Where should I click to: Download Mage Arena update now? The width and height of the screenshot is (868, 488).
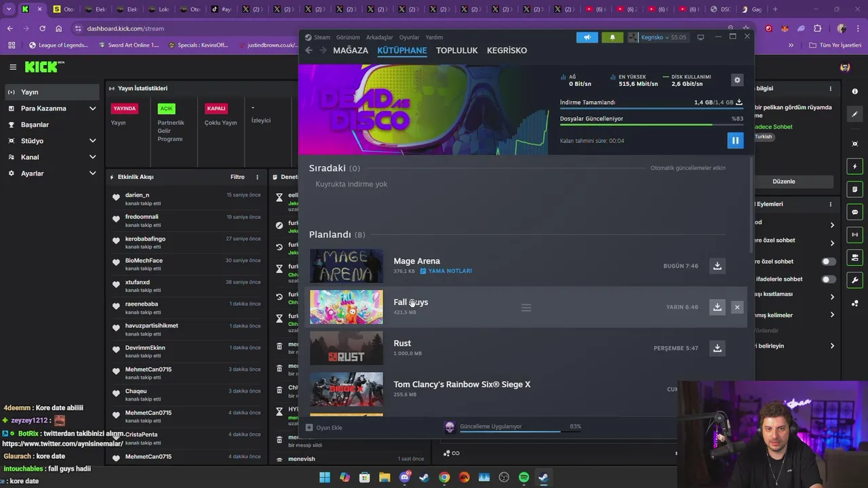[x=717, y=266]
